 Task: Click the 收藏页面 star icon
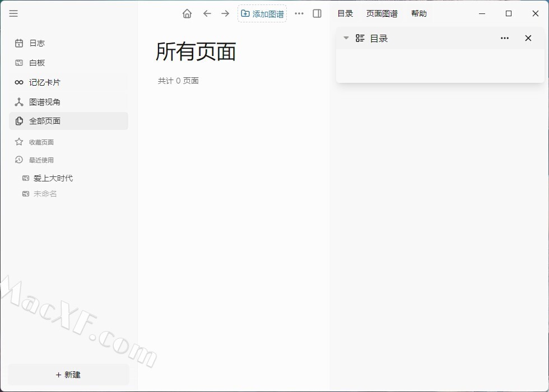click(x=19, y=142)
